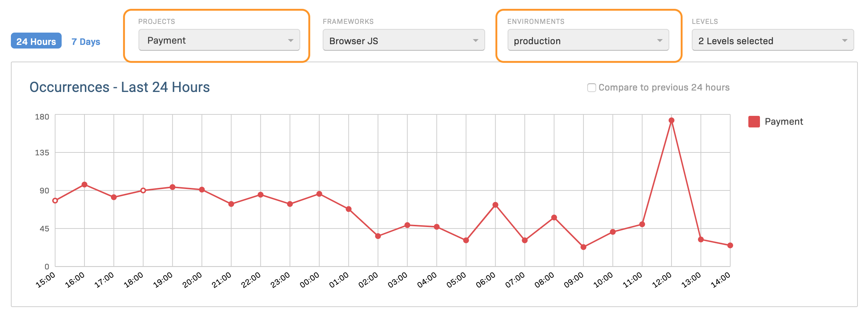This screenshot has height=315, width=868.
Task: Click the 12:00 peak data point
Action: pos(671,120)
